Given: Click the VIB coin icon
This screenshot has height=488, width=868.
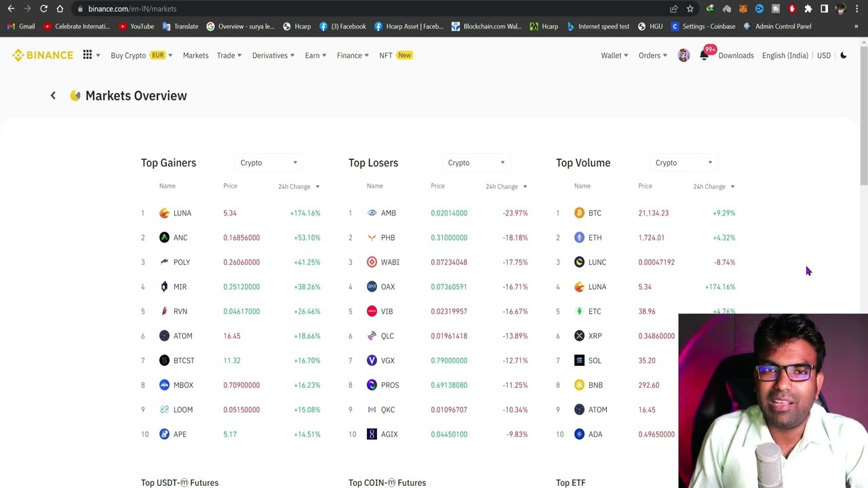Looking at the screenshot, I should click(x=372, y=311).
